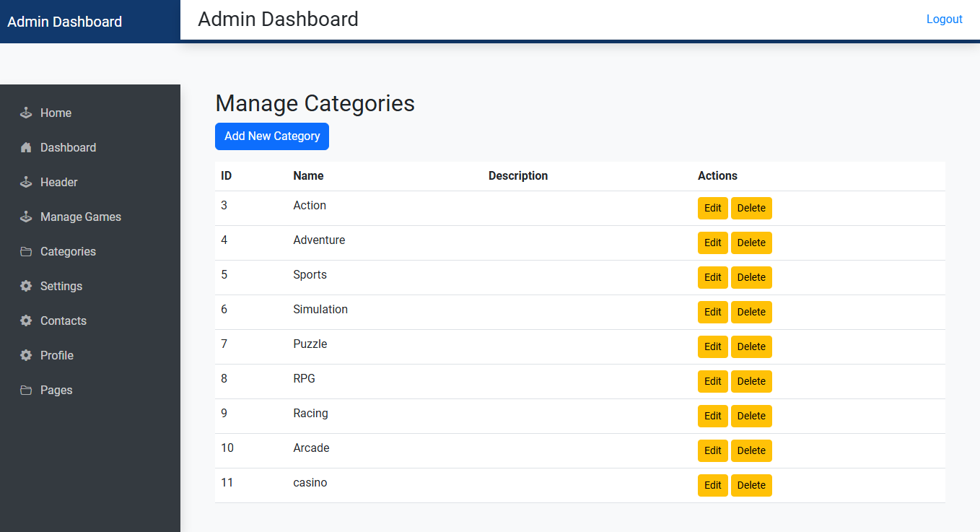
Task: Click the gear icon beside Settings
Action: point(26,286)
